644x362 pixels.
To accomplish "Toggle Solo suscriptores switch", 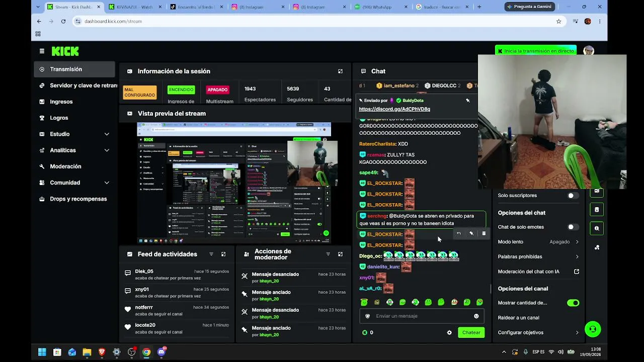I will tap(573, 196).
